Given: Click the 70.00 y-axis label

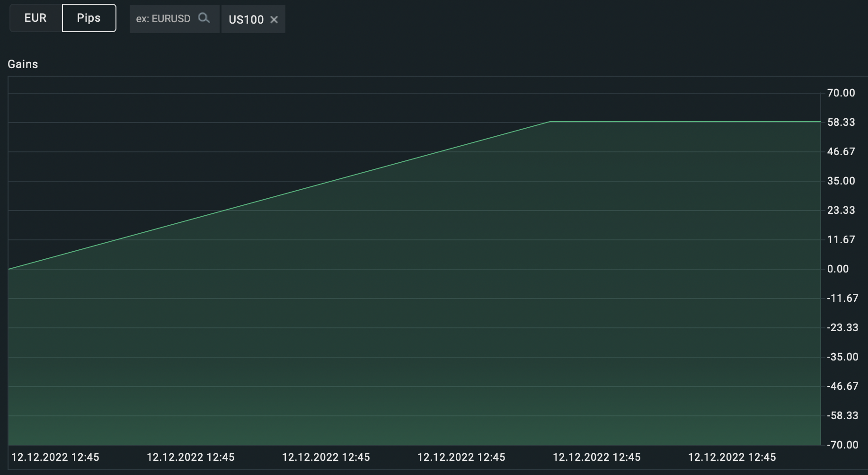Looking at the screenshot, I should tap(841, 93).
